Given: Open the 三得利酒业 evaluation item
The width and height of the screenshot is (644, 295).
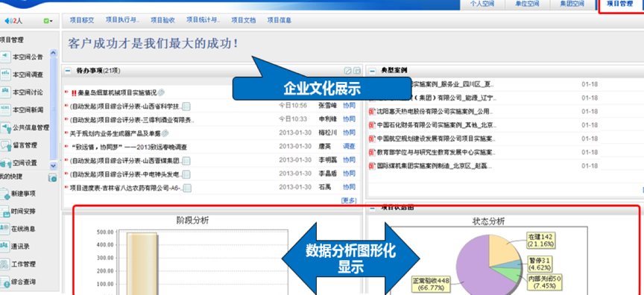Looking at the screenshot, I should coord(132,120).
